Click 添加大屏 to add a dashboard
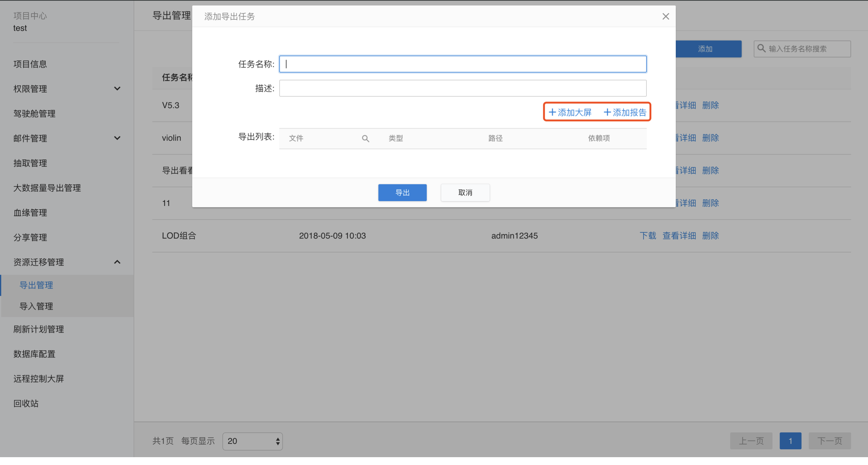The image size is (868, 465). (x=570, y=112)
